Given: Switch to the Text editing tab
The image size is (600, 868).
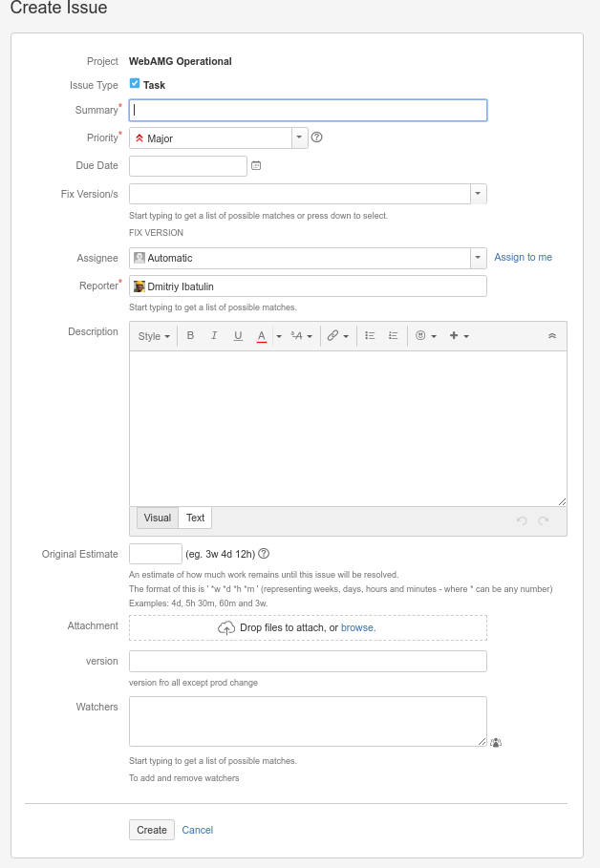Looking at the screenshot, I should tap(195, 518).
